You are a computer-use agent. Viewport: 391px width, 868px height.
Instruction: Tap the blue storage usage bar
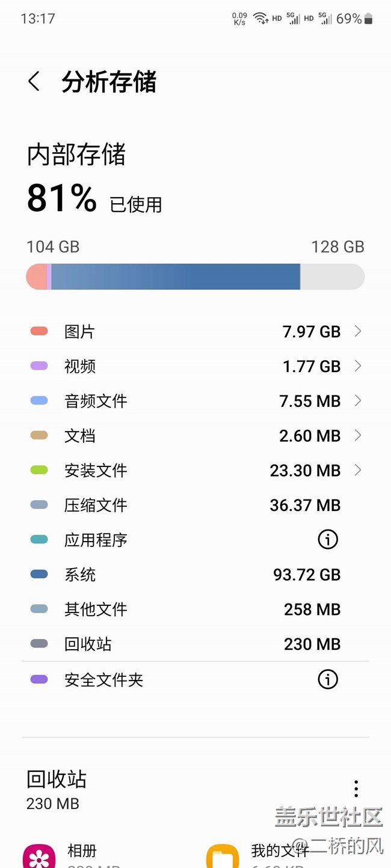pos(174,277)
